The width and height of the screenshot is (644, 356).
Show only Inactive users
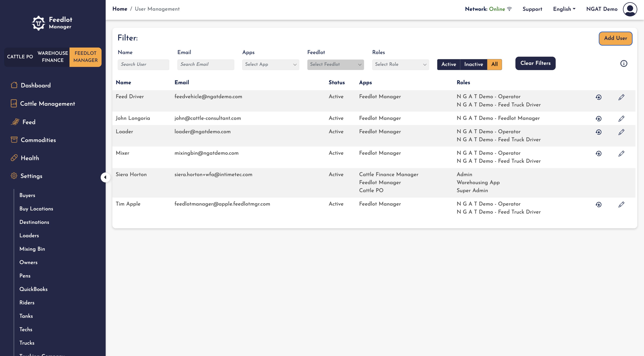tap(473, 64)
